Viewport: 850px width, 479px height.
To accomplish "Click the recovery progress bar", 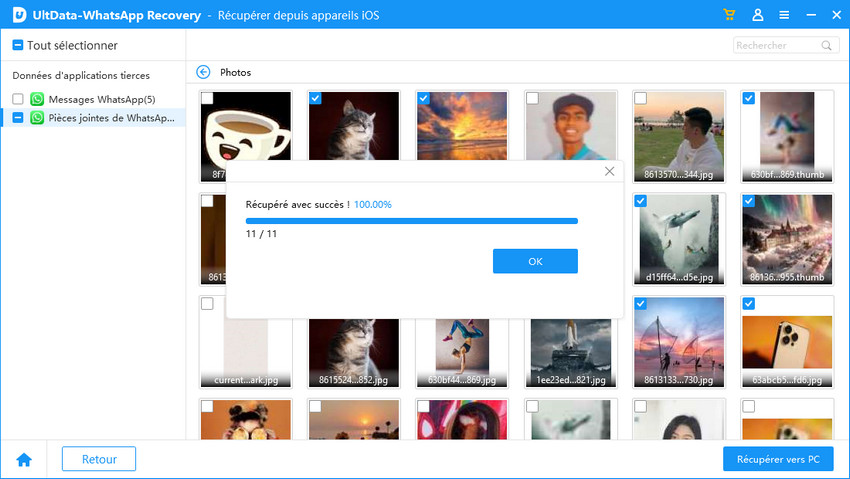I will point(411,221).
